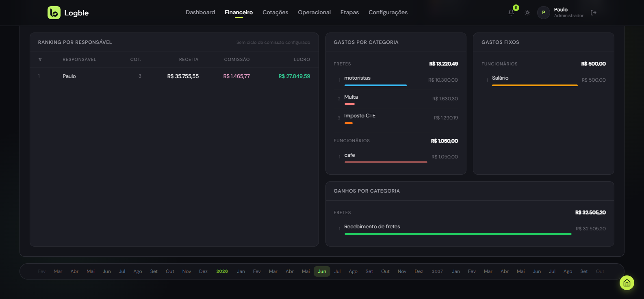
Task: Open the Dashboard menu item
Action: [x=200, y=13]
